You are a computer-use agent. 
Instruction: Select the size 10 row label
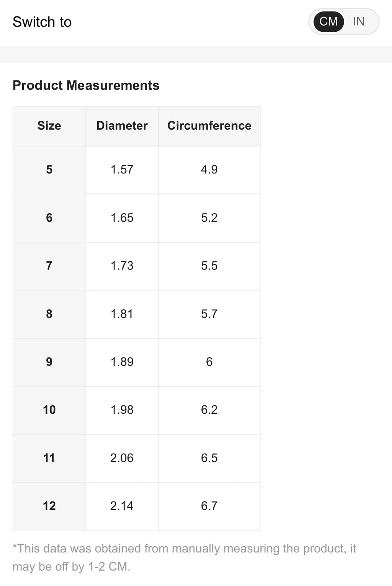click(49, 410)
